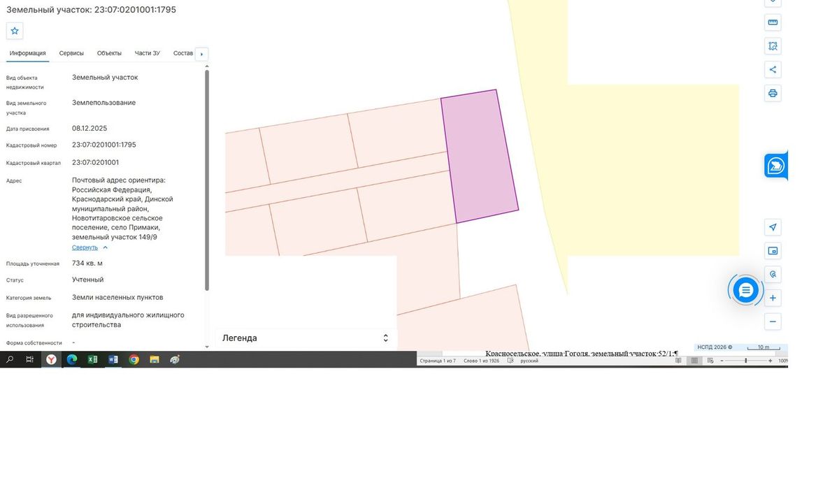
Task: Decrease Word zoom with minus button
Action: (x=722, y=361)
